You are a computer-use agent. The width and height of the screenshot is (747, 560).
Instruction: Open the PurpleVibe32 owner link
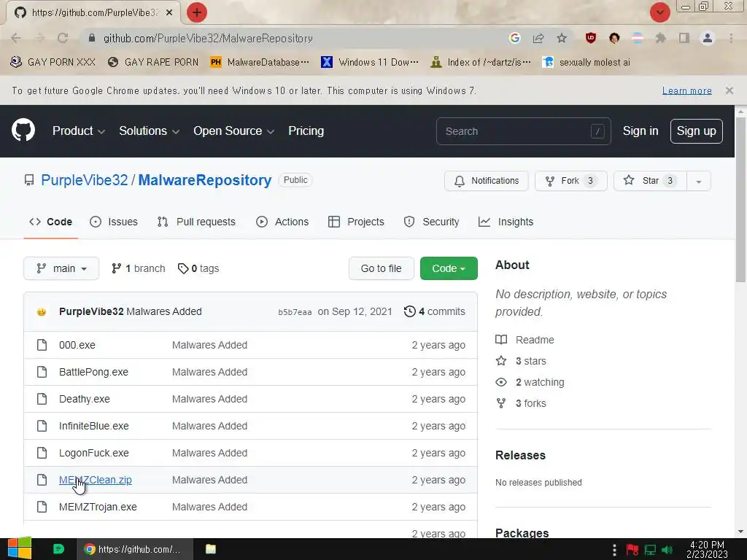85,180
